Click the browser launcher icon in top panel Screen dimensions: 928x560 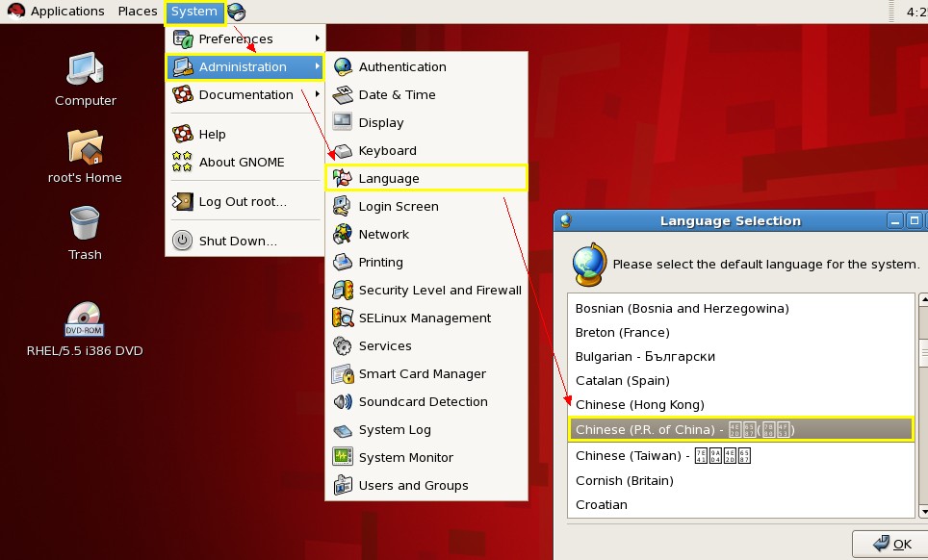(237, 12)
